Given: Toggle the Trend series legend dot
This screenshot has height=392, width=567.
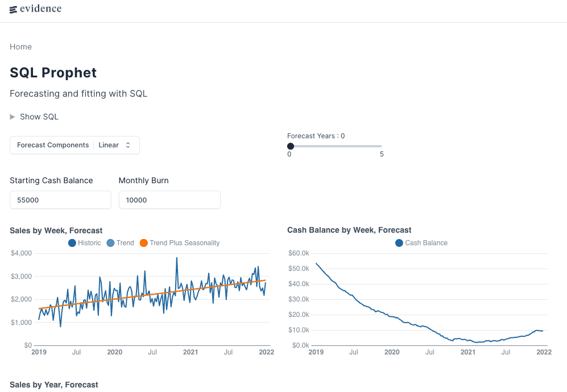Looking at the screenshot, I should (x=110, y=243).
